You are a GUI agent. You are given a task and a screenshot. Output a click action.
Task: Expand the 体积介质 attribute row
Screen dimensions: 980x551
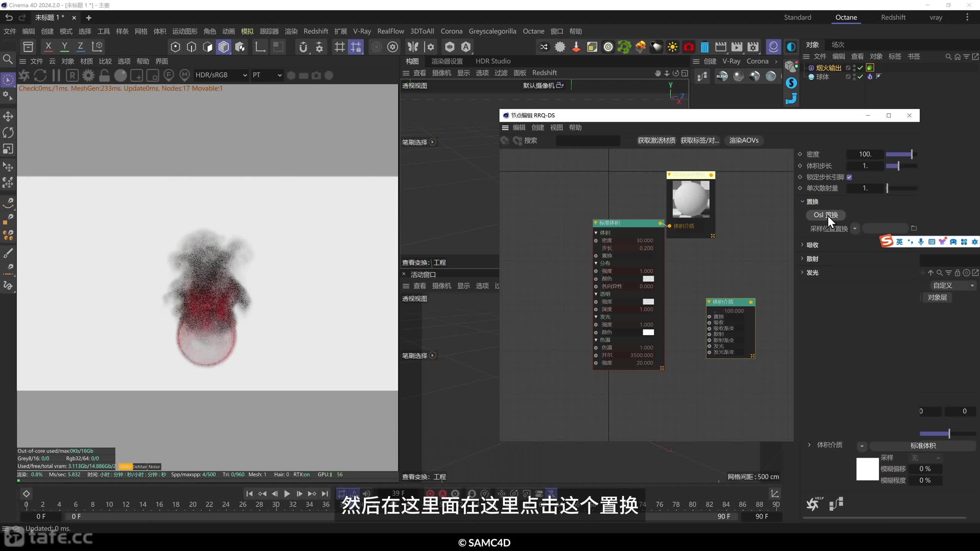[809, 445]
